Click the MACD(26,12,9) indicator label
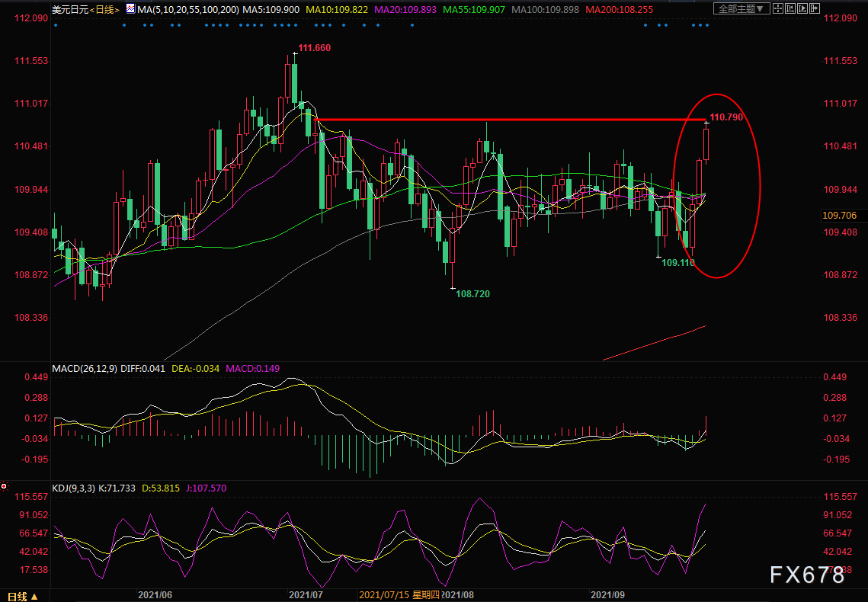This screenshot has width=868, height=602. pos(82,368)
